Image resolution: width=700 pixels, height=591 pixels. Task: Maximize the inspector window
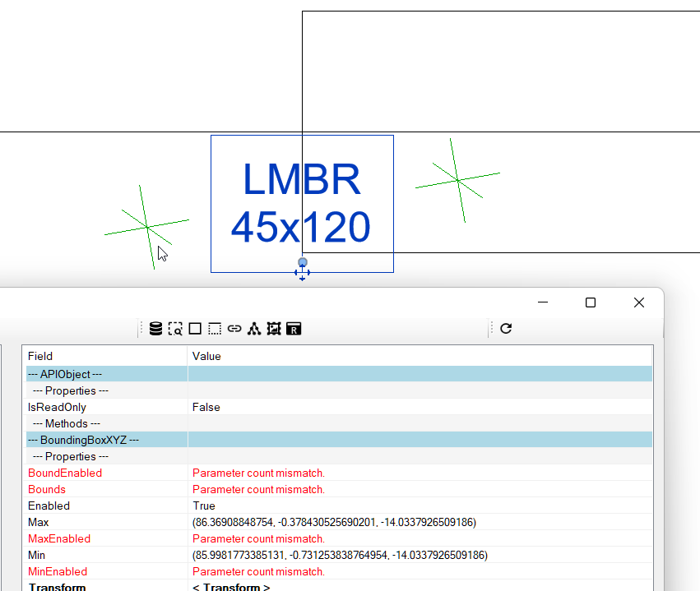click(590, 302)
